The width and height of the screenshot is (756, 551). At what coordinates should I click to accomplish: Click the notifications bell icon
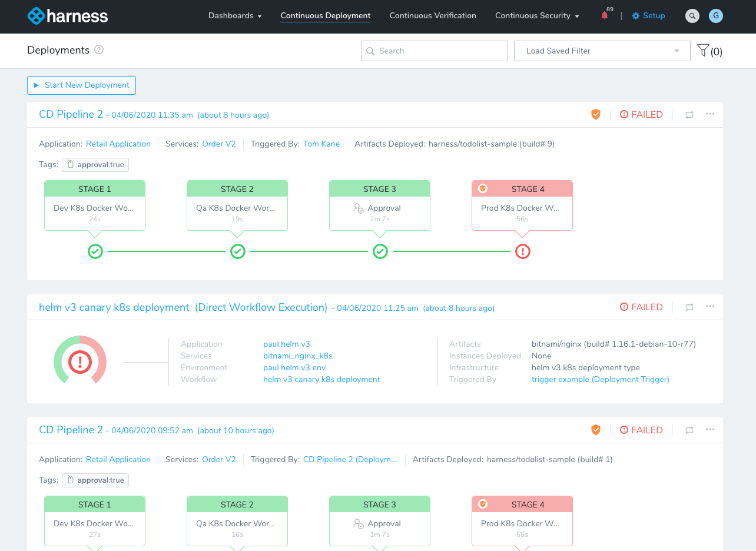605,16
